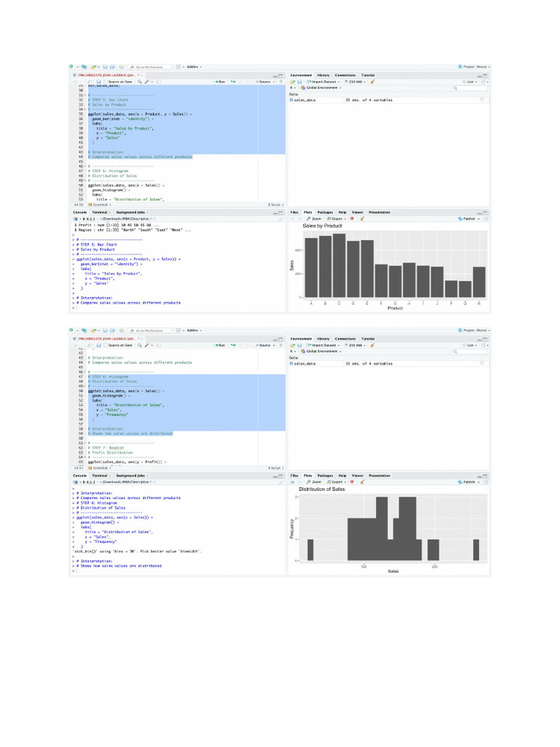This screenshot has width=560, height=747.
Task: Open Project: (None) menu in bar chart window
Action: click(x=474, y=66)
